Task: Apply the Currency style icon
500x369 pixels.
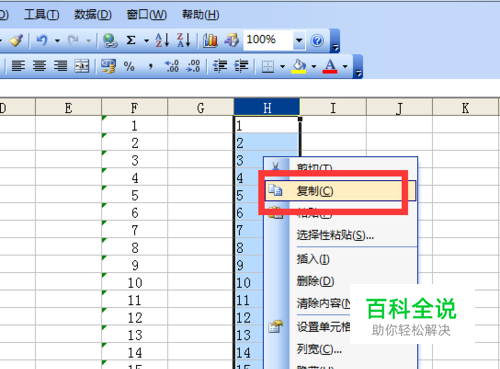Action: coord(108,66)
